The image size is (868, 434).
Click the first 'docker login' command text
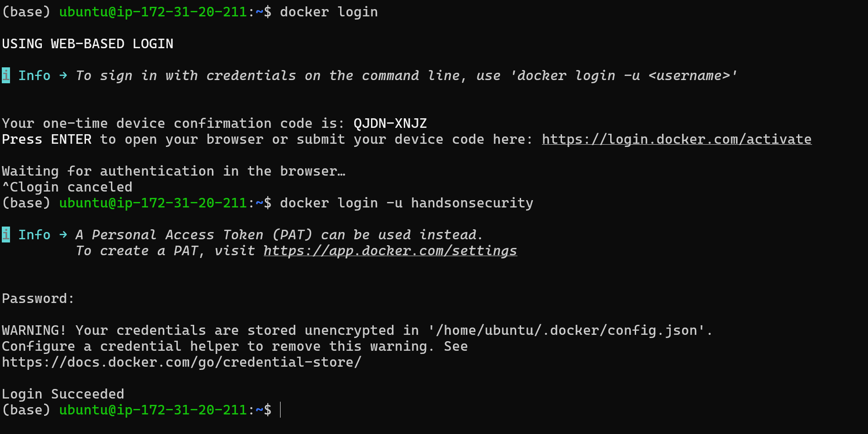point(329,12)
